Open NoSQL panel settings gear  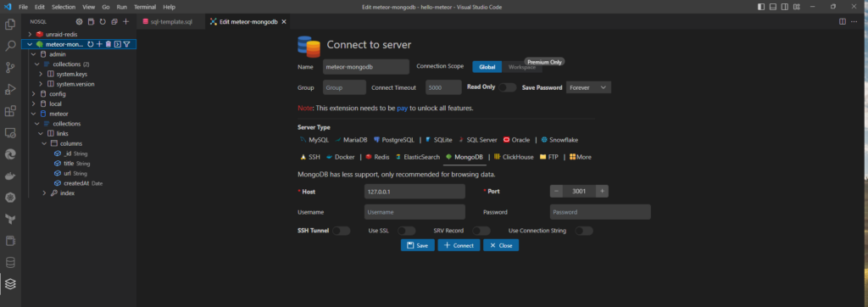[79, 21]
